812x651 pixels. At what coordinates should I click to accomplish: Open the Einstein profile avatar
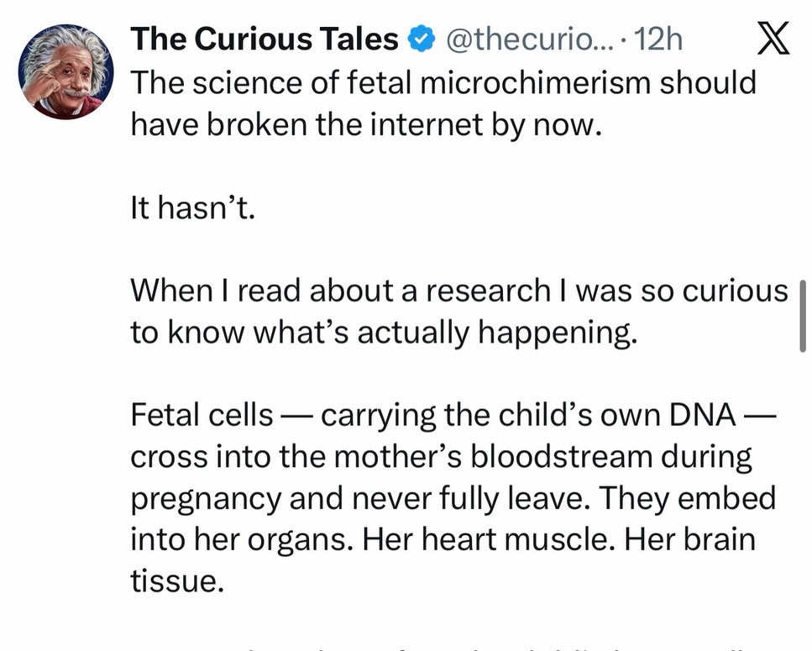(64, 70)
